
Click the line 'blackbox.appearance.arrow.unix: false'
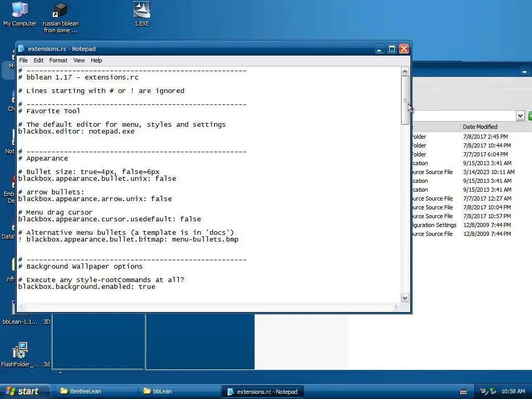[x=95, y=199]
